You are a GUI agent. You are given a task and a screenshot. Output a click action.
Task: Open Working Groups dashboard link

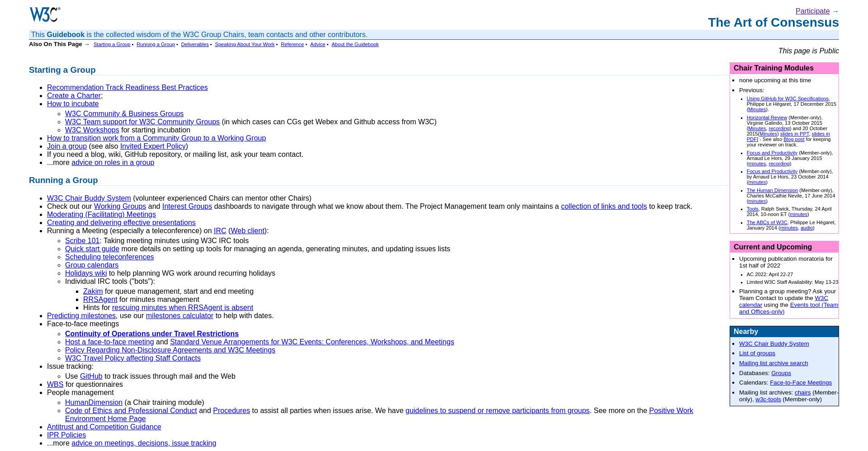tap(120, 207)
